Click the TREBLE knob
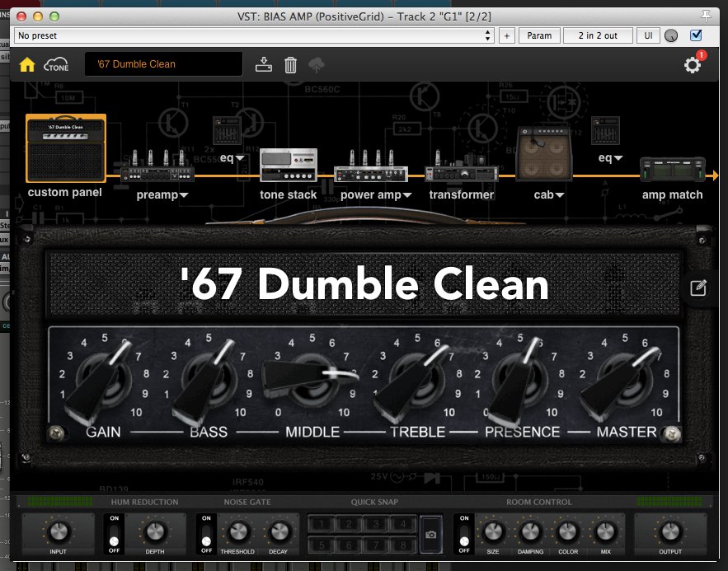The height and width of the screenshot is (571, 728). click(417, 381)
